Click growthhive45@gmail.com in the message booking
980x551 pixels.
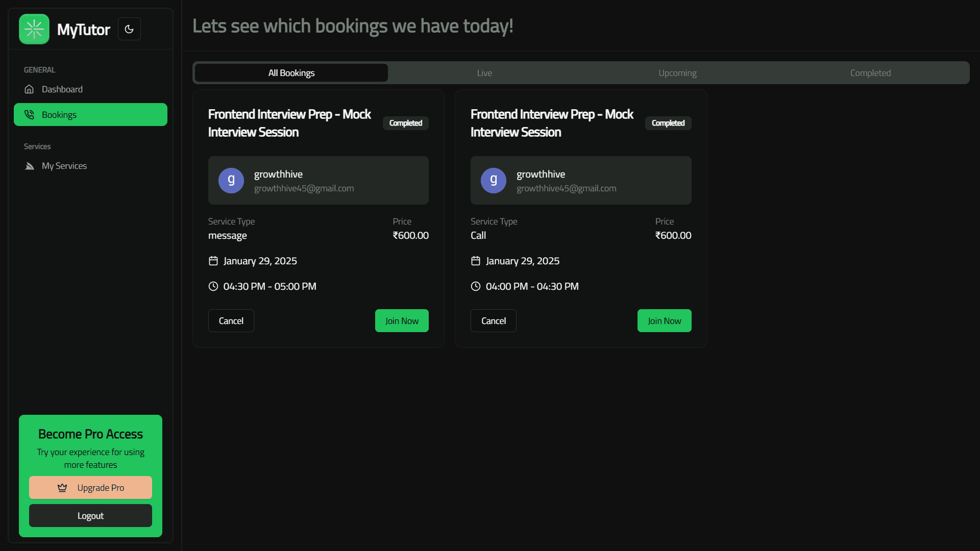[x=304, y=188]
